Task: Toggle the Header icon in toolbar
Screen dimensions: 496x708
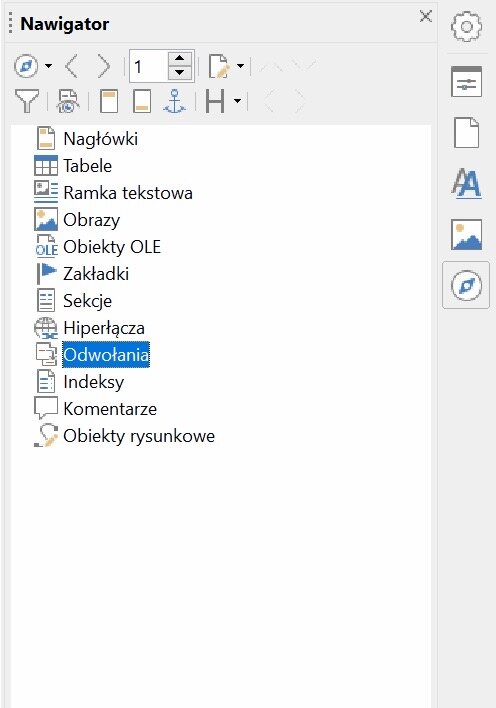Action: [109, 101]
